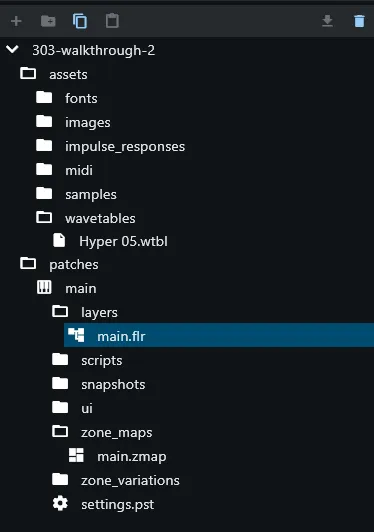This screenshot has width=374, height=532.
Task: Select the assets label
Action: [x=68, y=75]
